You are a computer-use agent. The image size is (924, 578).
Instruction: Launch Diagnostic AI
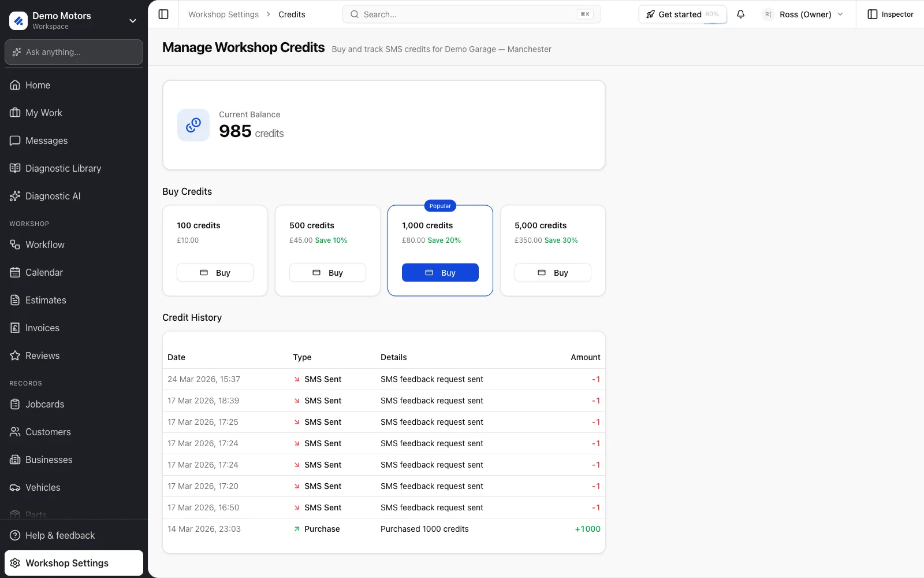[x=74, y=196]
